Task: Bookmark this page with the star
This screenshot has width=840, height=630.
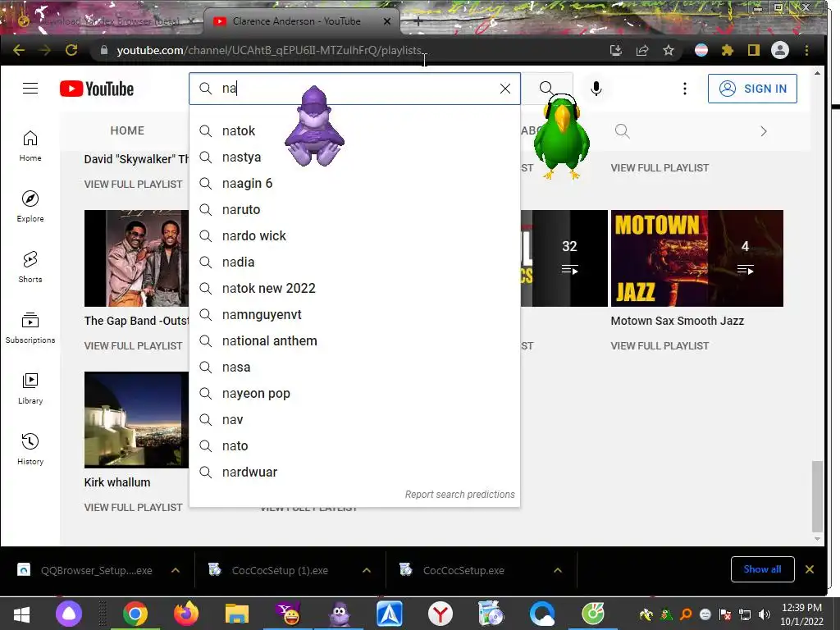Action: (668, 50)
